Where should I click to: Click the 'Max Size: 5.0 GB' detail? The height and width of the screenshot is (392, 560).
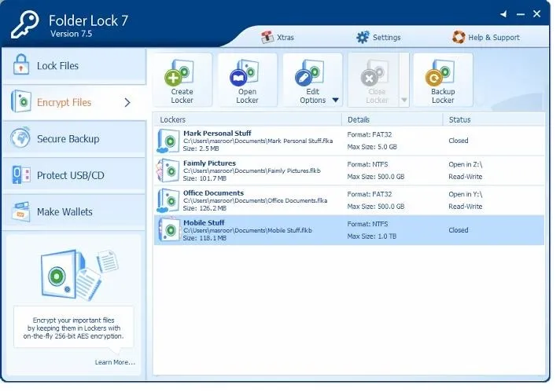[x=372, y=147]
